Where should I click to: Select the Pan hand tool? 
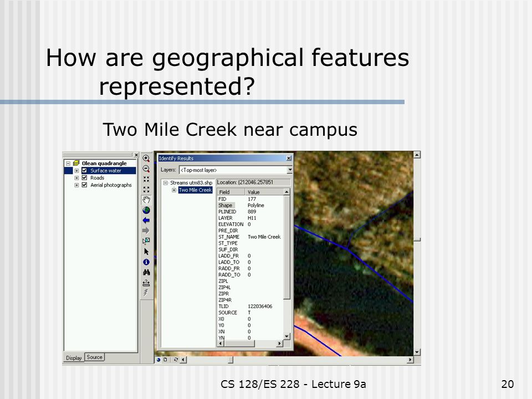[146, 200]
